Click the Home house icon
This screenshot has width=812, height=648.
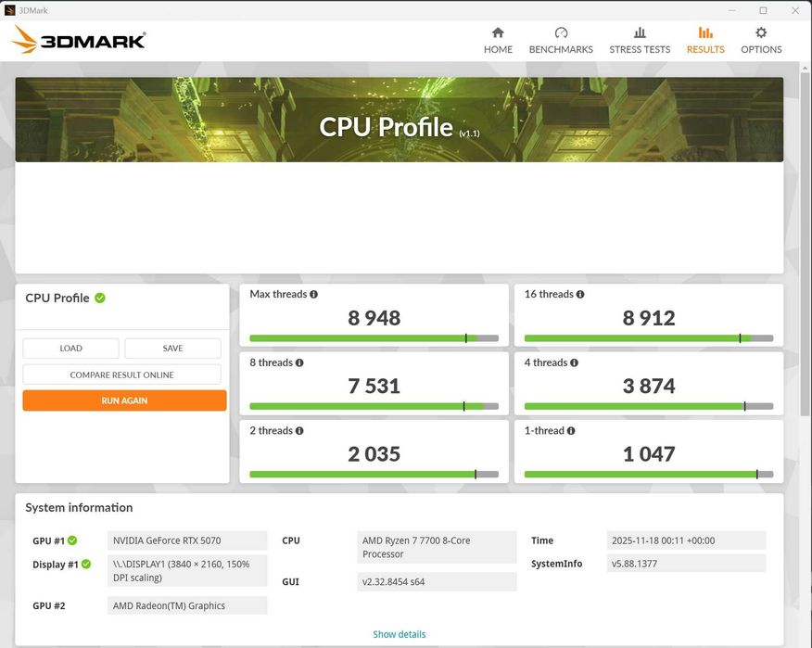click(x=498, y=32)
